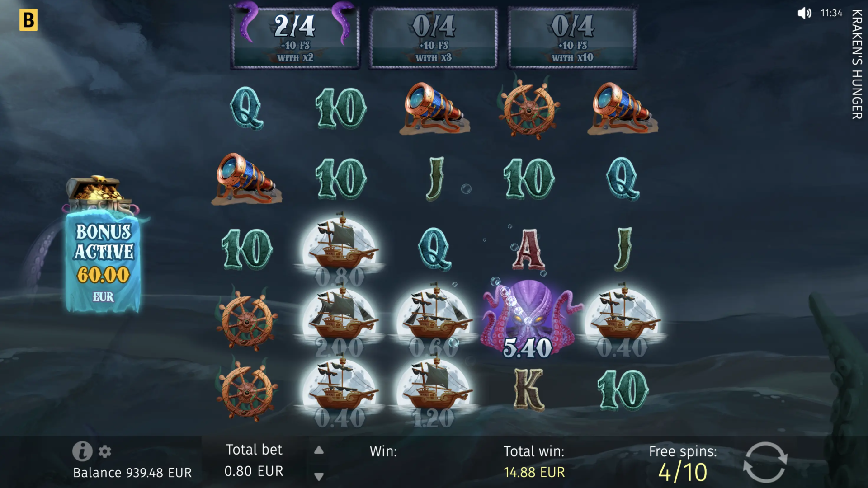Click the Balance 939.48 EUR text
868x488 pixels.
(132, 473)
